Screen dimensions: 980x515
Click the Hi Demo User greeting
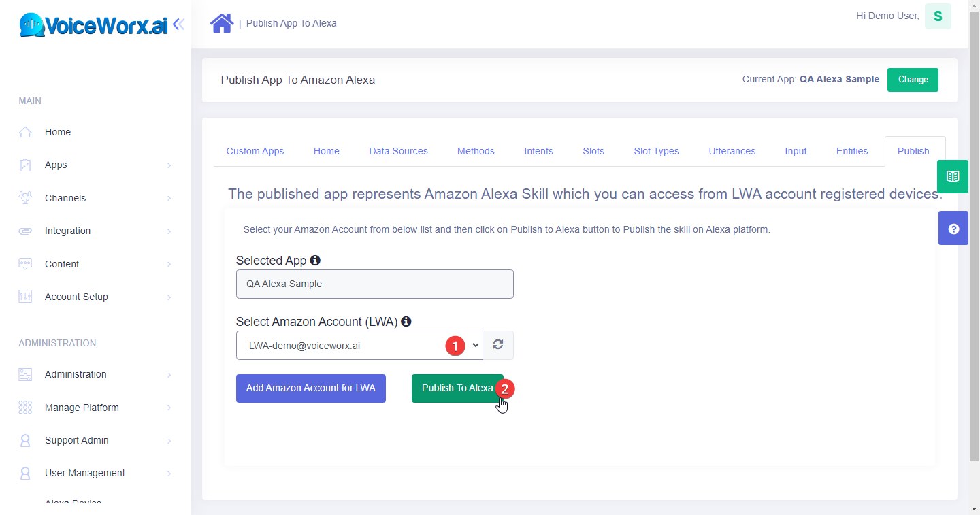887,16
